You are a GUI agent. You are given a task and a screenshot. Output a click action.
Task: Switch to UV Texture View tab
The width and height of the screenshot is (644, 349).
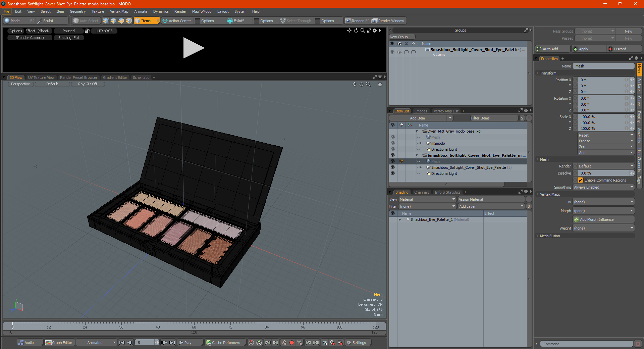41,78
